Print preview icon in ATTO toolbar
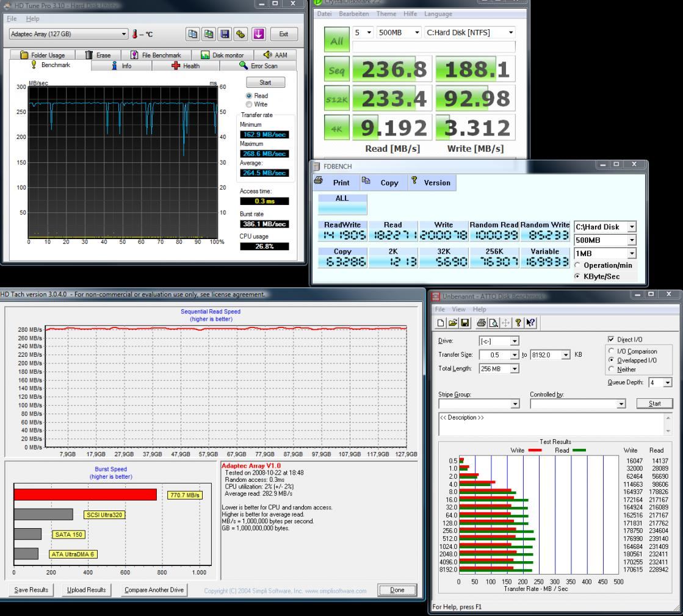This screenshot has height=616, width=683. pyautogui.click(x=494, y=323)
